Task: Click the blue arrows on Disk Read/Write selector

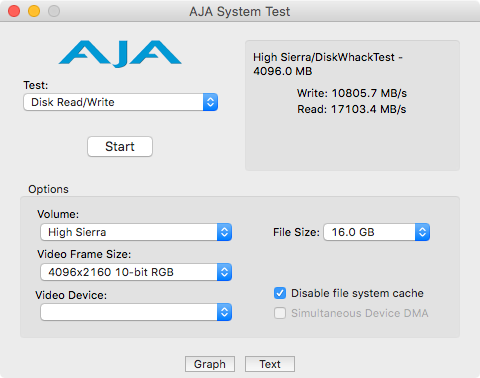Action: [x=210, y=102]
